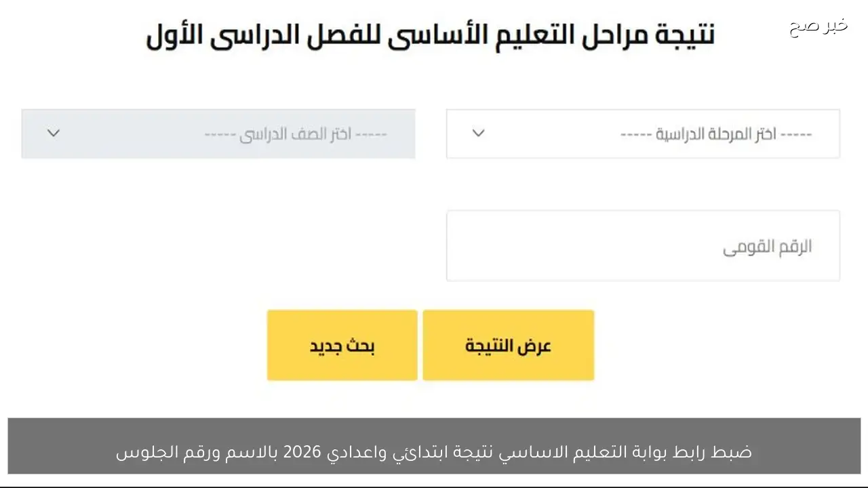
Task: Click the text mentioning نتيجة ابتدائي واعدادي 2026
Action: pos(434,451)
